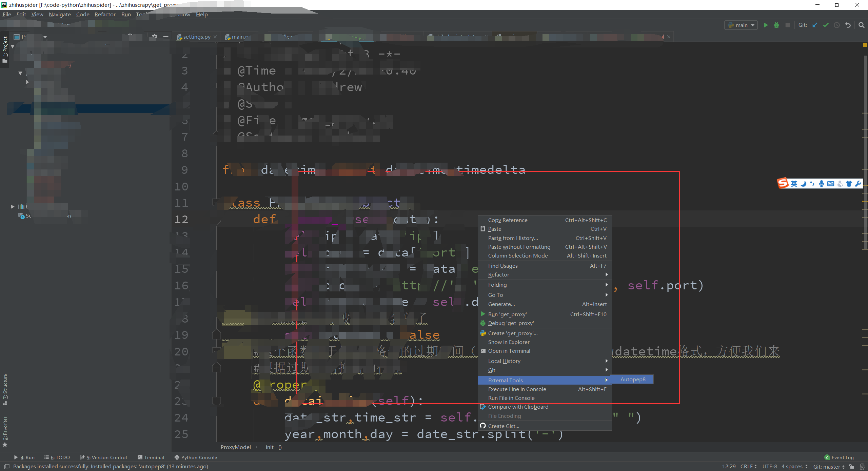Select Autopep8 from External Tools submenu
This screenshot has height=471, width=868.
tap(633, 379)
